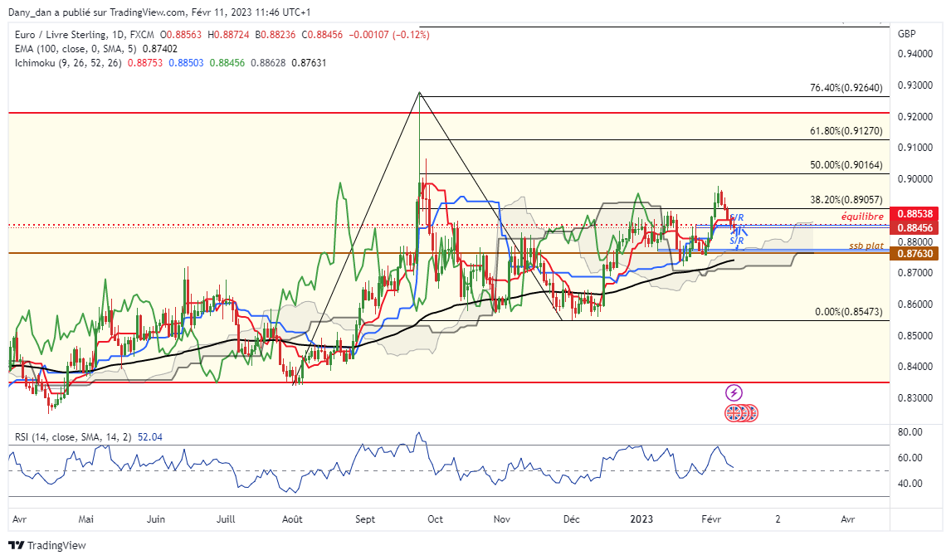Click 0.90000 on the price axis

click(x=915, y=179)
